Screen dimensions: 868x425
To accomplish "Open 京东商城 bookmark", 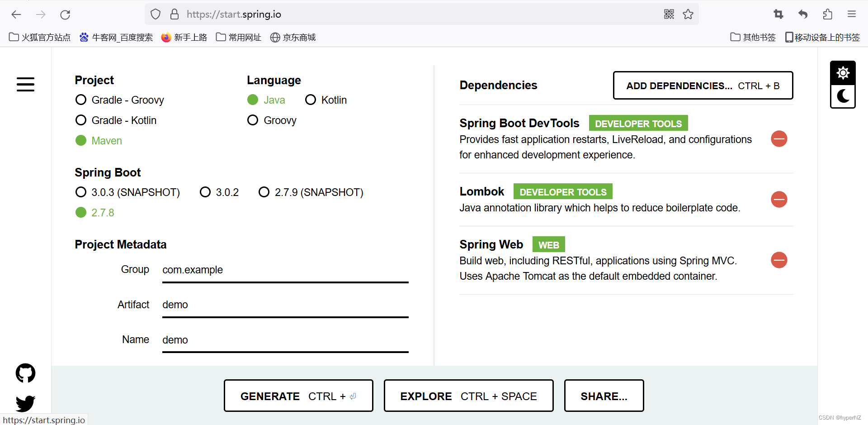I will coord(293,37).
